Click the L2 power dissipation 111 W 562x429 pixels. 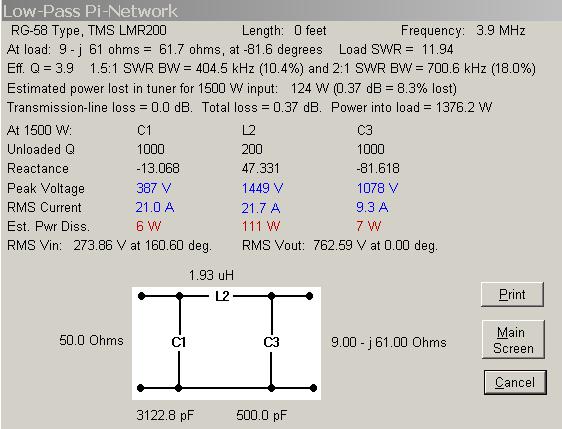coord(261,227)
